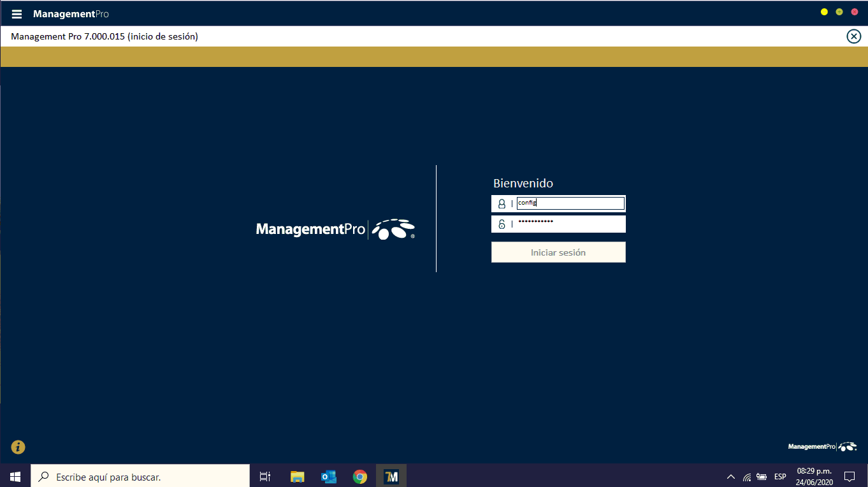Focus the username field containing config

pos(570,203)
